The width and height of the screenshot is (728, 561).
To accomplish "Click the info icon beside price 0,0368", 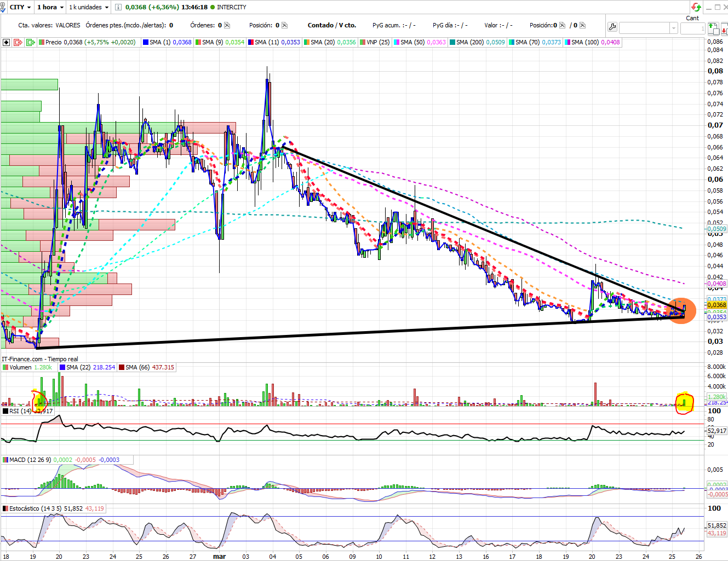I will click(x=118, y=7).
